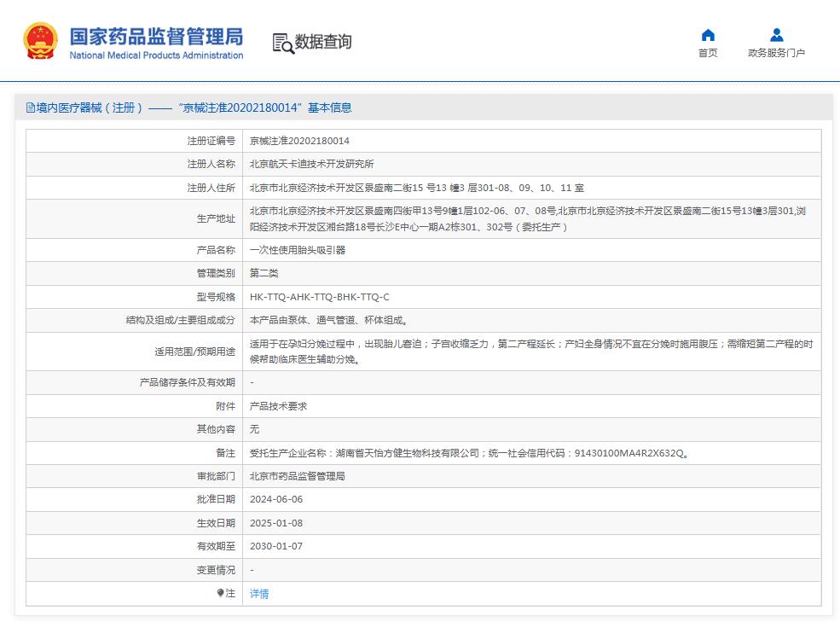Click the National Medical Products Administration text
The height and width of the screenshot is (622, 840).
click(156, 55)
